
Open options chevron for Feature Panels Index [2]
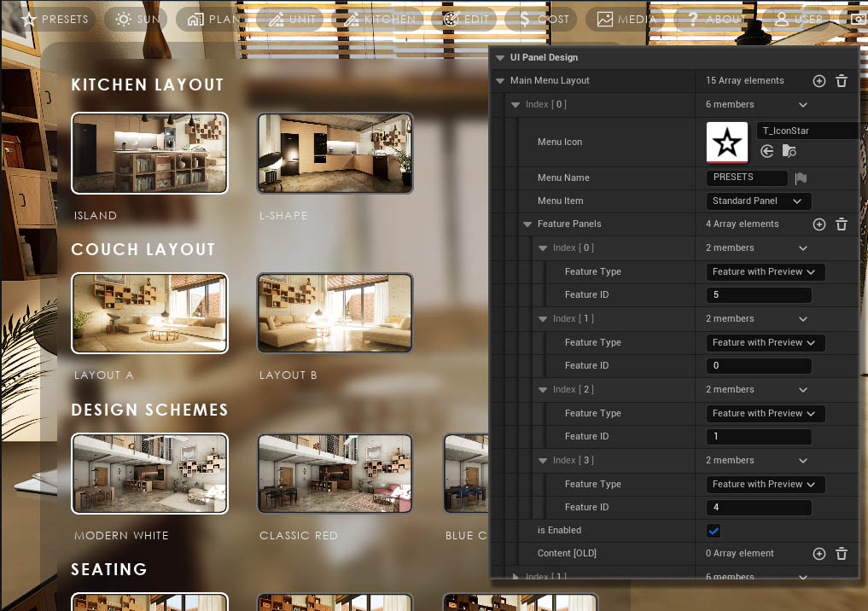click(803, 390)
